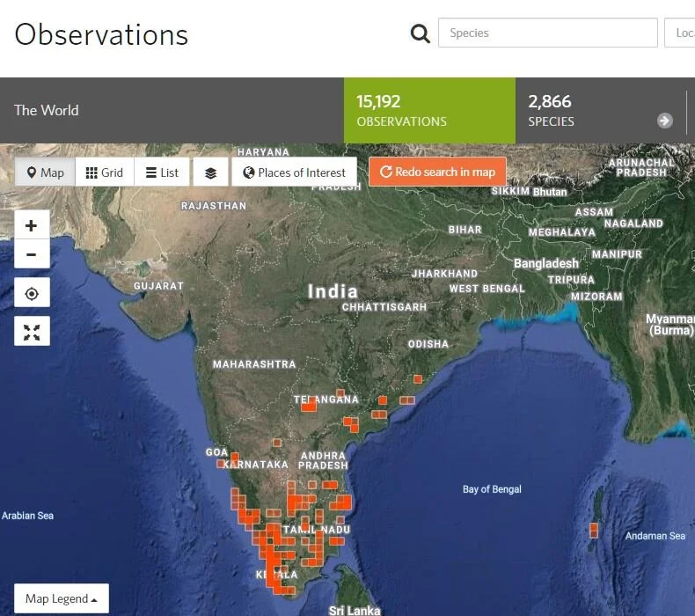Click the Bay of Bengal label

[492, 489]
